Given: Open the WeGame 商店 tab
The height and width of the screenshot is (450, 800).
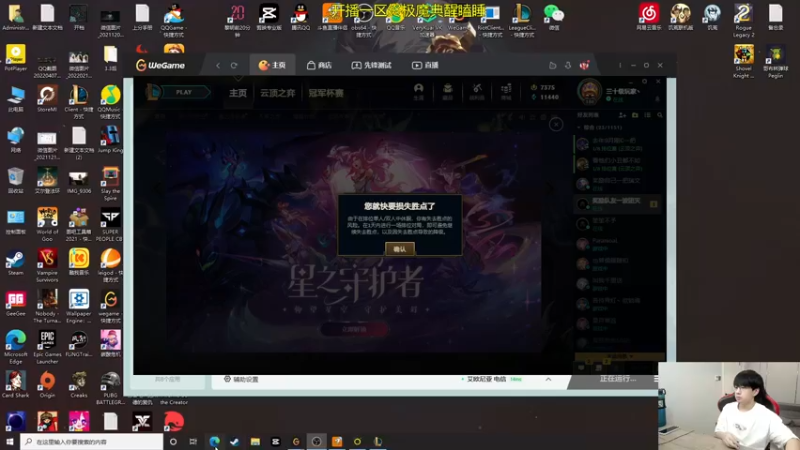Looking at the screenshot, I should (319, 65).
